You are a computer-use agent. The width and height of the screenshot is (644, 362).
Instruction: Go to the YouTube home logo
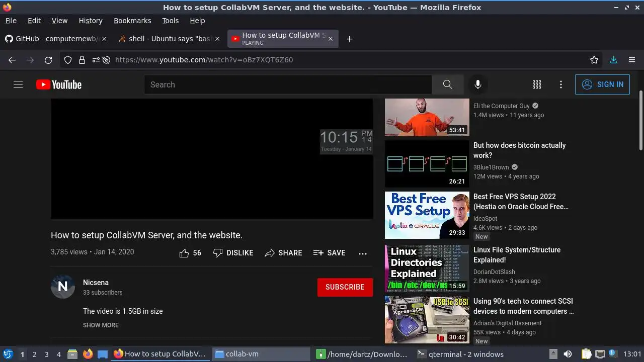tap(59, 84)
